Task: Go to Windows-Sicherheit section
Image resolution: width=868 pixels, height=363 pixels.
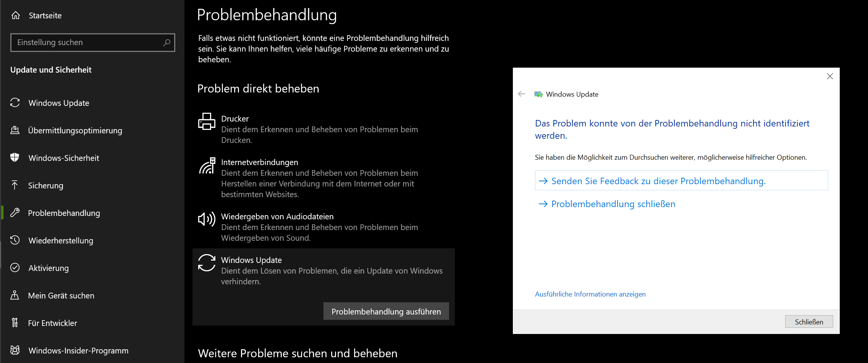Action: pyautogui.click(x=64, y=158)
